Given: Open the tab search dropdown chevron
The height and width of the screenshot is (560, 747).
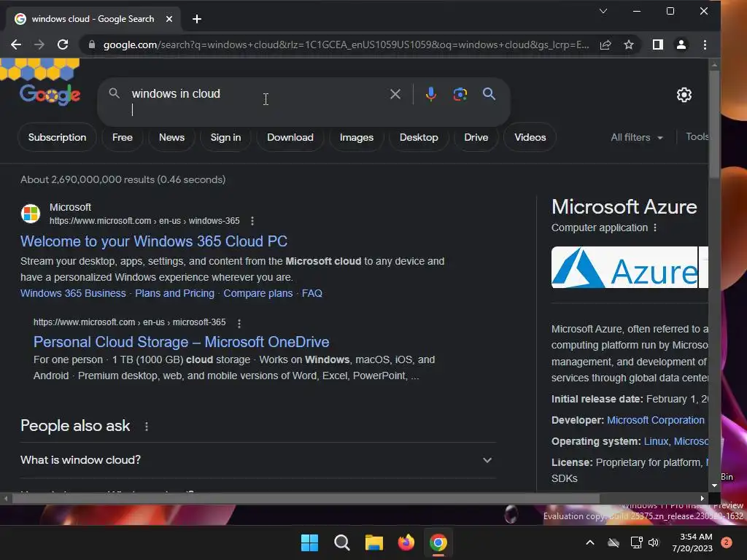Looking at the screenshot, I should pyautogui.click(x=603, y=11).
